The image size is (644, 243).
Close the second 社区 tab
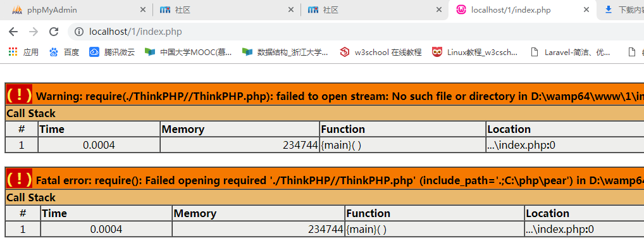(x=438, y=10)
